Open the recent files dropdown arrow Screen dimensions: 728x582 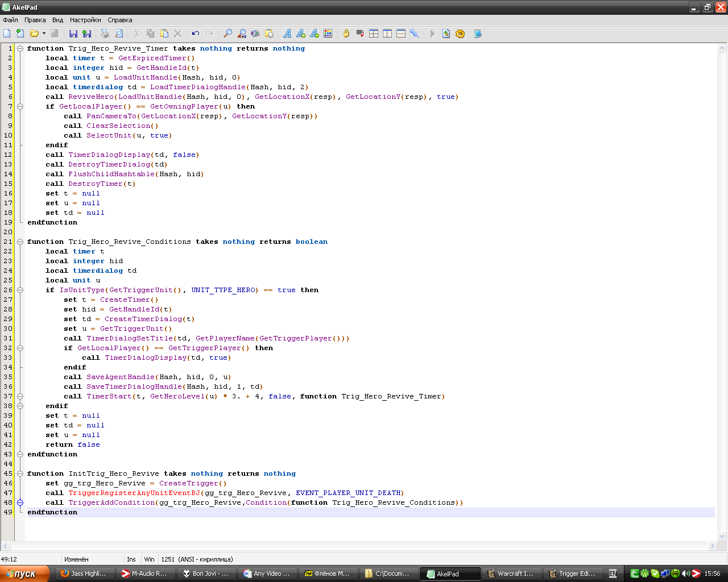pos(44,34)
